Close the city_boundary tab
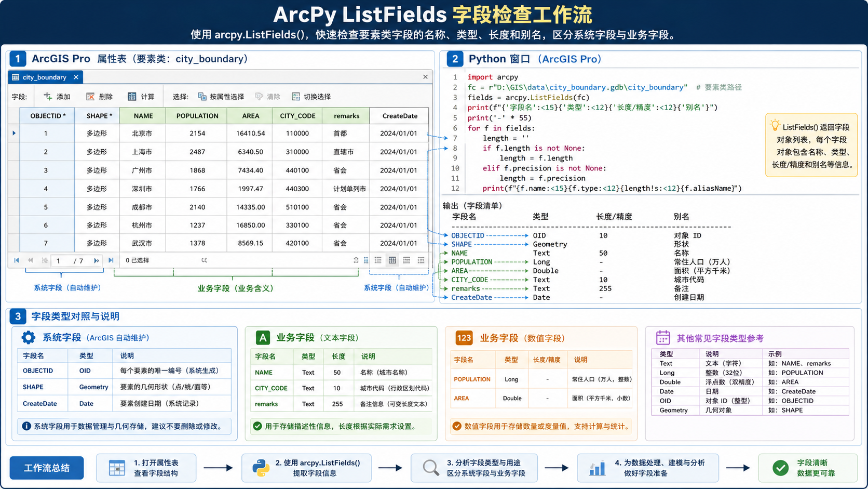 (76, 77)
